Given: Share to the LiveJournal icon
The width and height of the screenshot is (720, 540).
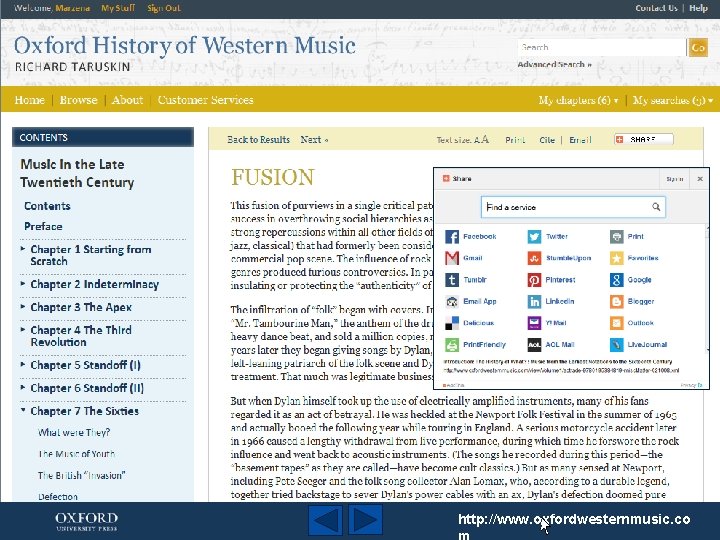Looking at the screenshot, I should (616, 344).
